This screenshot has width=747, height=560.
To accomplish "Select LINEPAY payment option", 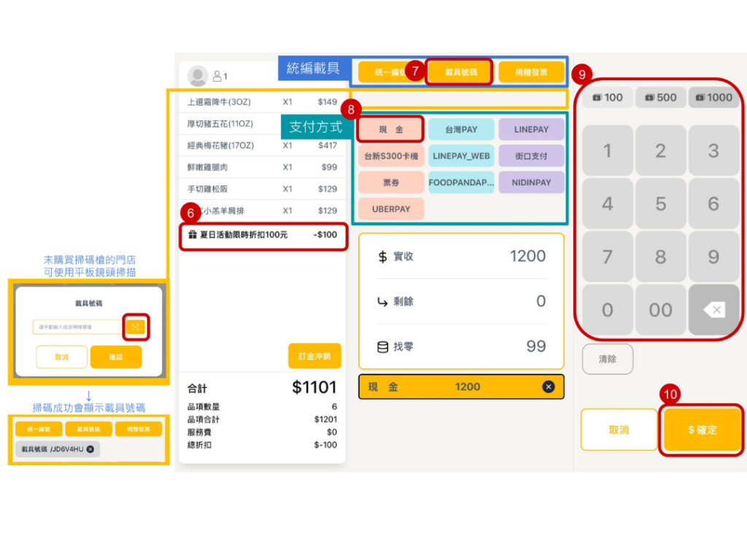I will [x=531, y=129].
